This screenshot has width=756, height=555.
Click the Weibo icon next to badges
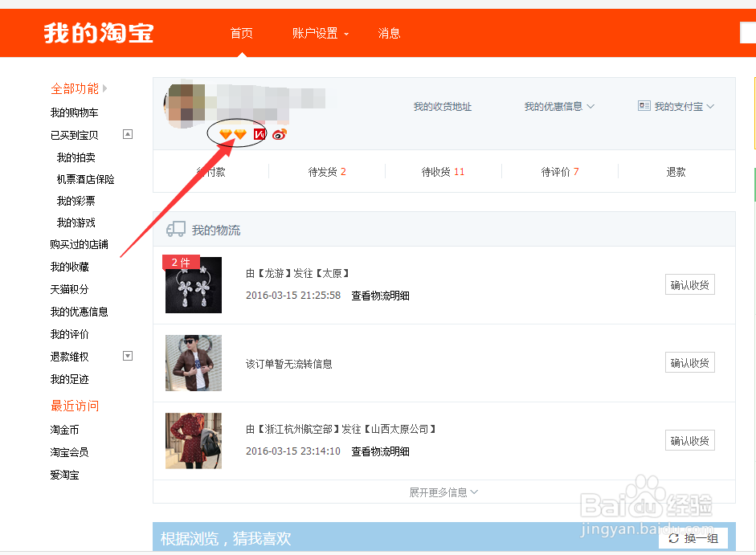click(280, 134)
